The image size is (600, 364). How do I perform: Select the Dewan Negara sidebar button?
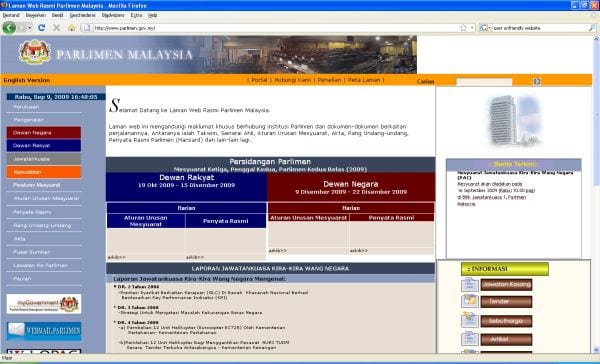(x=44, y=132)
